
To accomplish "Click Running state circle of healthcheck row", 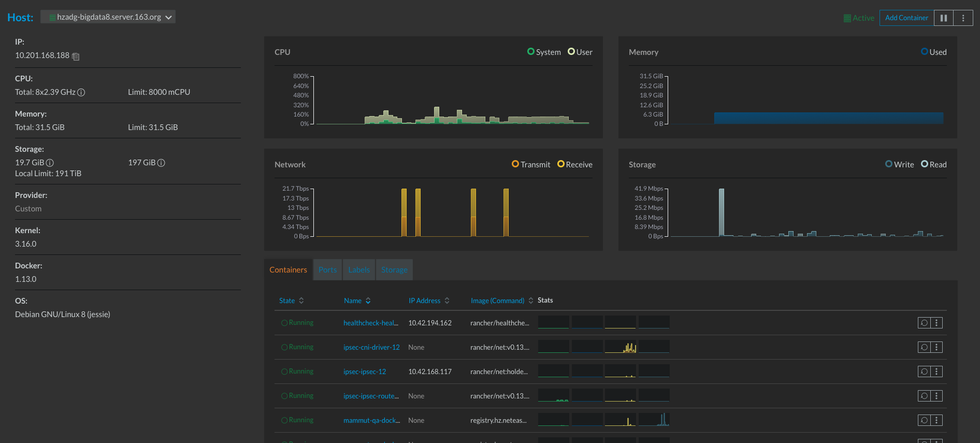I will [284, 322].
